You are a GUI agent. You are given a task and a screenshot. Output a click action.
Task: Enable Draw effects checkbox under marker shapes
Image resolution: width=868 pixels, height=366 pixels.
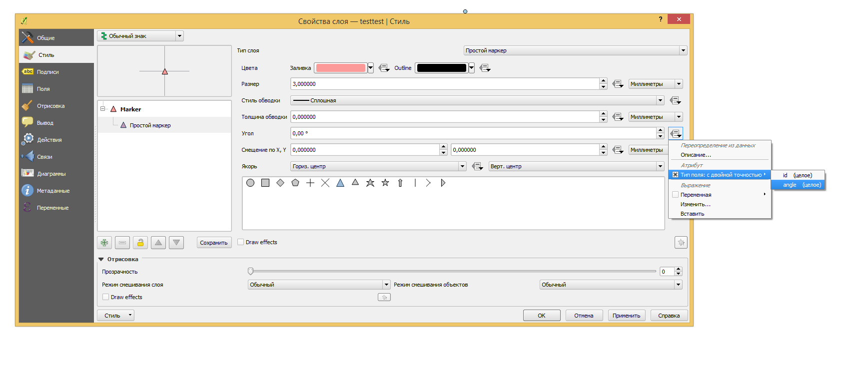[241, 242]
